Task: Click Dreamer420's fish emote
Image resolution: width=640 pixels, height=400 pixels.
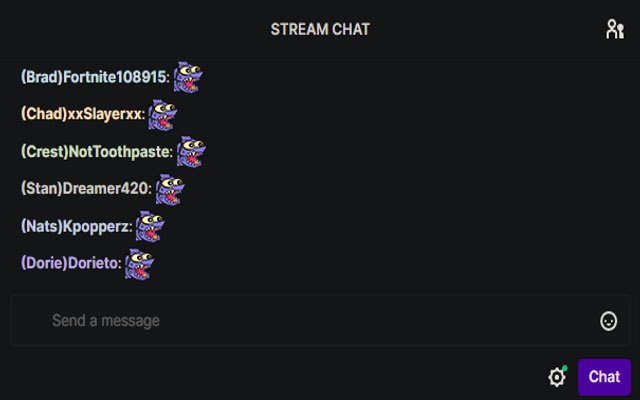Action: (x=170, y=189)
